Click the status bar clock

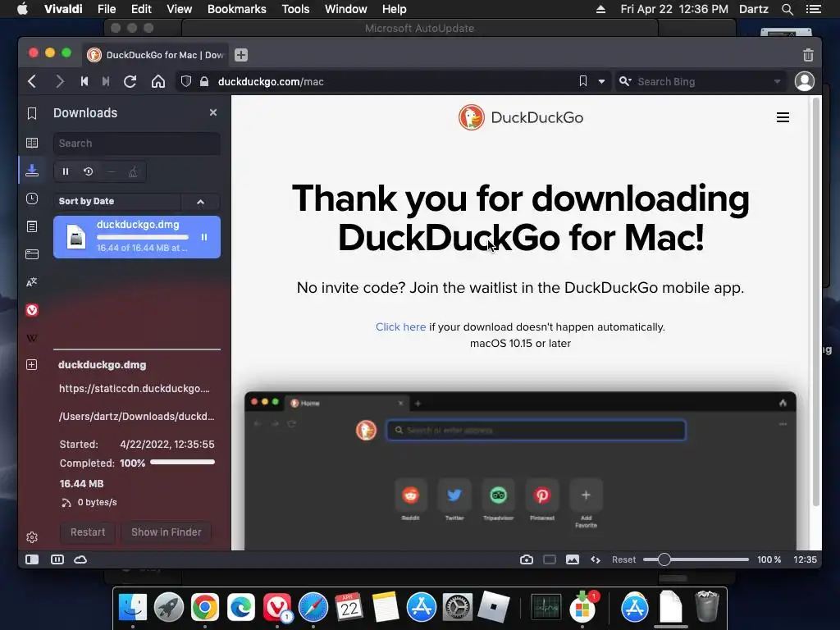point(805,559)
